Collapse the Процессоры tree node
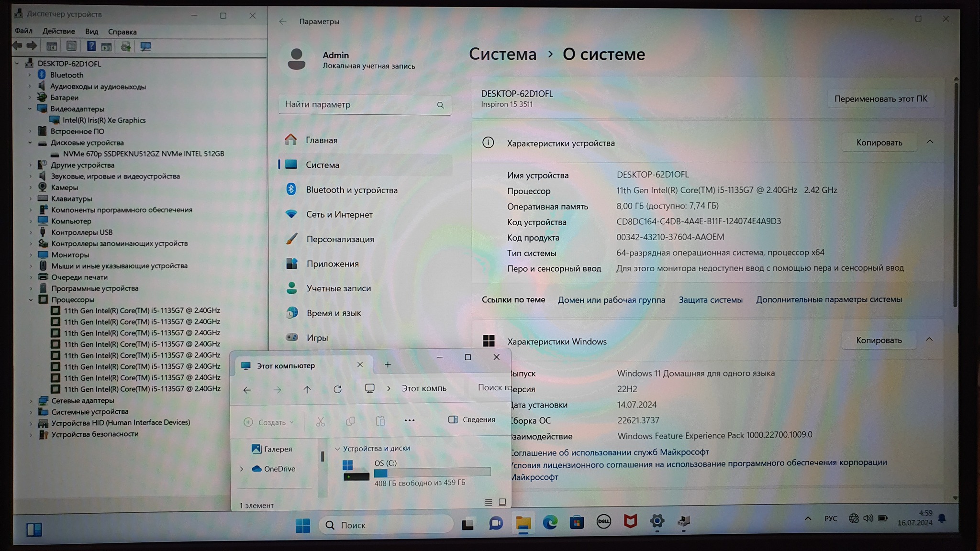Image resolution: width=980 pixels, height=551 pixels. (x=31, y=300)
